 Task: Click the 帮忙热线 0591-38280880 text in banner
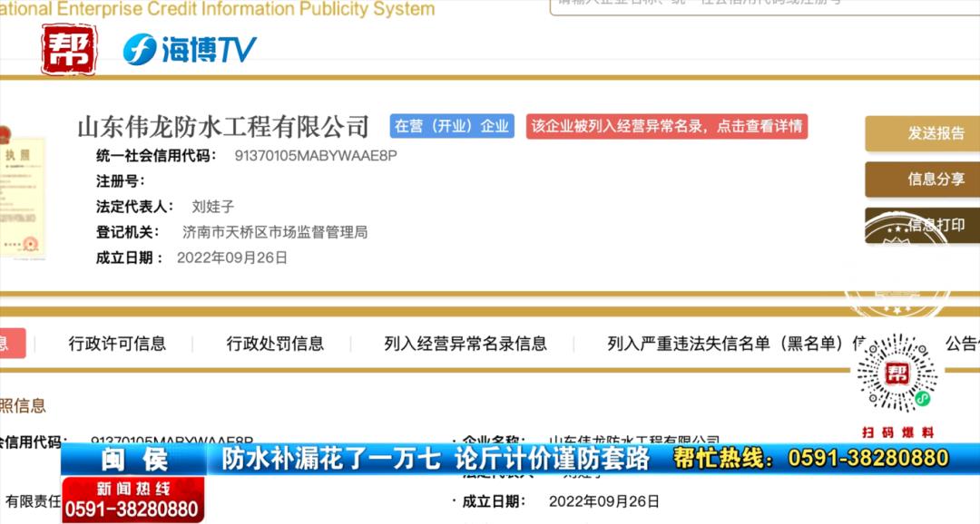click(x=811, y=459)
